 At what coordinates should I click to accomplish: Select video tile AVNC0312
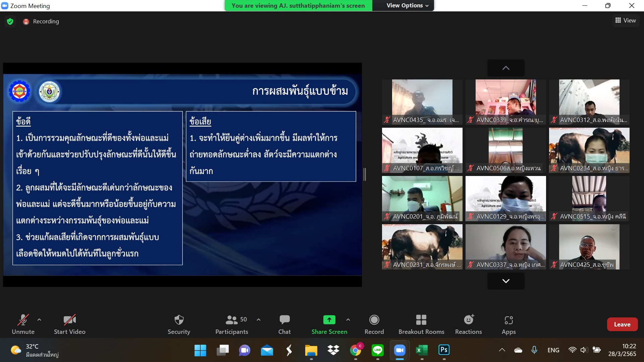click(589, 102)
